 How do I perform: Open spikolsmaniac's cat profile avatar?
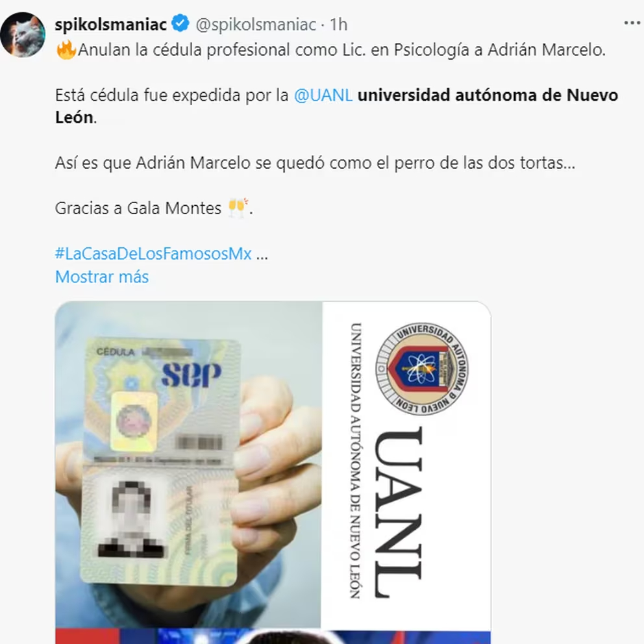click(x=23, y=34)
